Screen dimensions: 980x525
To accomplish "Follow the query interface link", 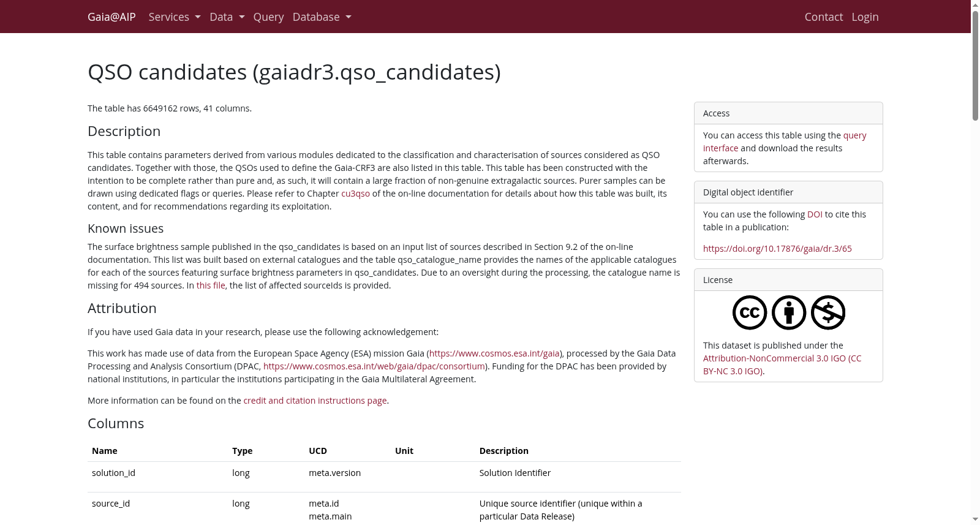I will (x=785, y=142).
